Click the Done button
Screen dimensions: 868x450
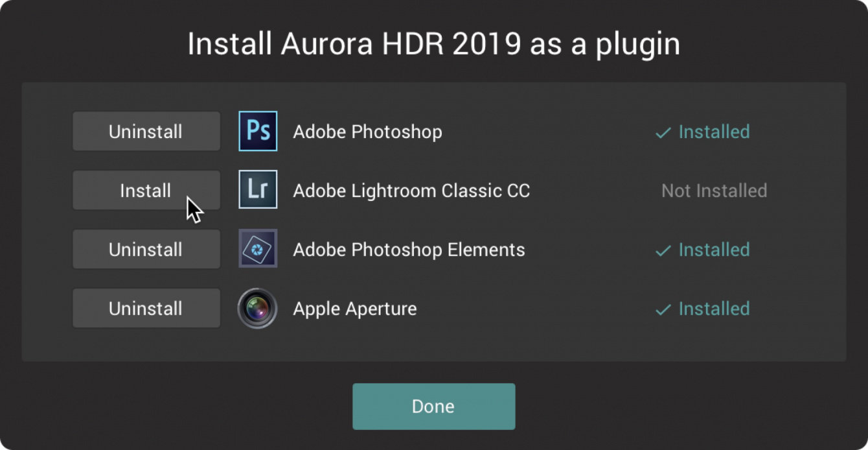coord(434,407)
